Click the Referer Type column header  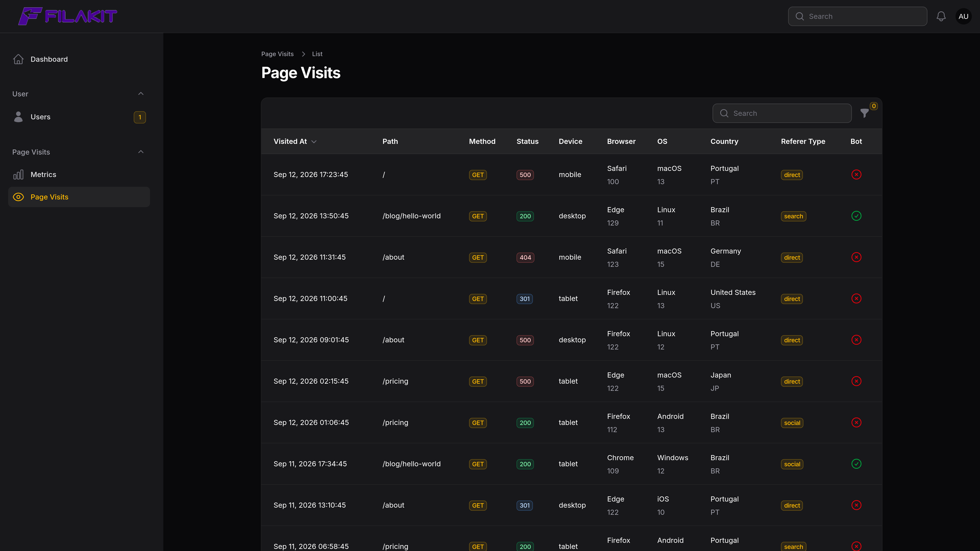coord(803,141)
